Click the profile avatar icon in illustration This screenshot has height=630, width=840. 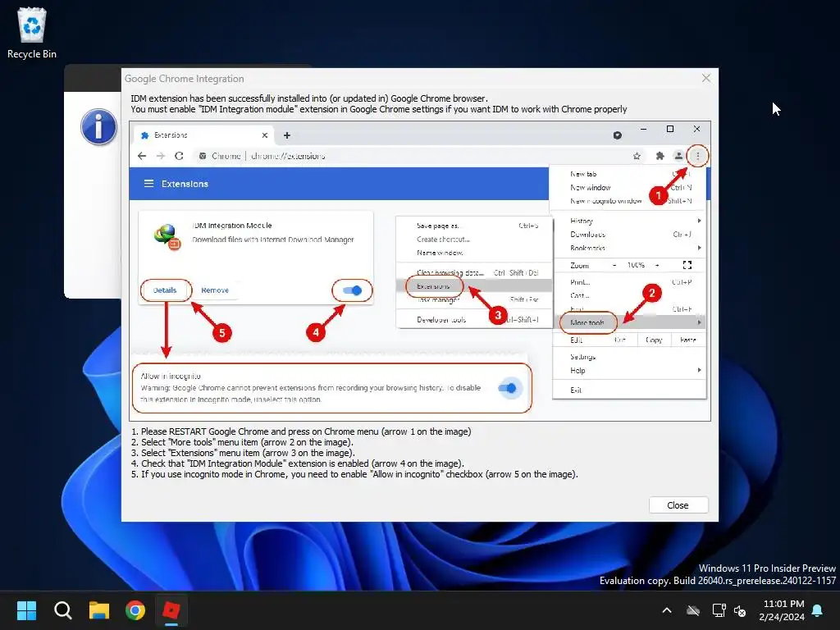(678, 156)
